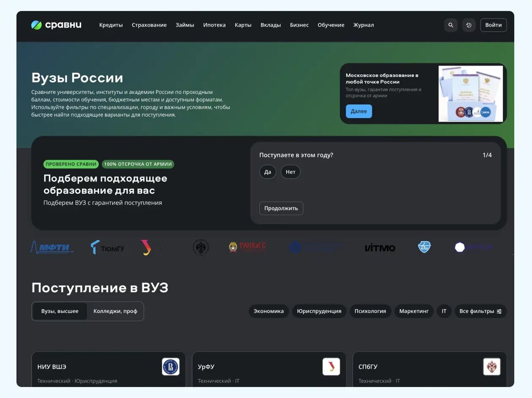The image size is (532, 398).
Task: Click the Поступаете в этом году? question text
Action: point(296,155)
